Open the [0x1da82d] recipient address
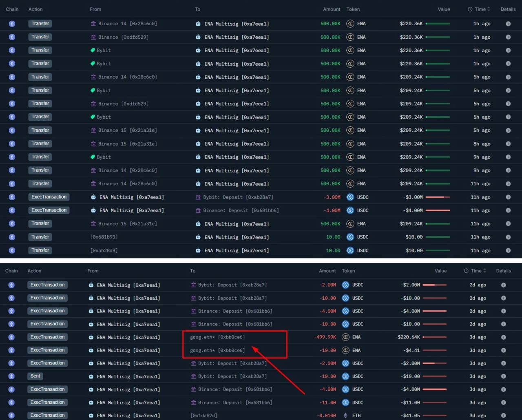 coord(203,416)
